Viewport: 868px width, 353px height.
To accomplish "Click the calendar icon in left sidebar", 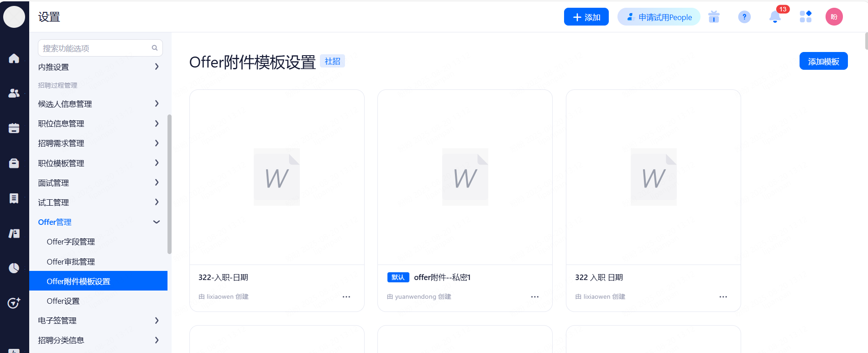I will 14,128.
